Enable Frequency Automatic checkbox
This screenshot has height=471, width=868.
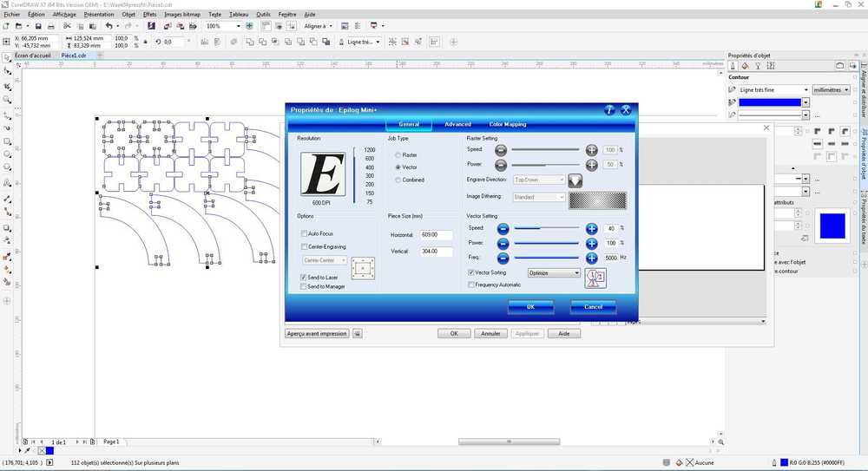pyautogui.click(x=471, y=285)
